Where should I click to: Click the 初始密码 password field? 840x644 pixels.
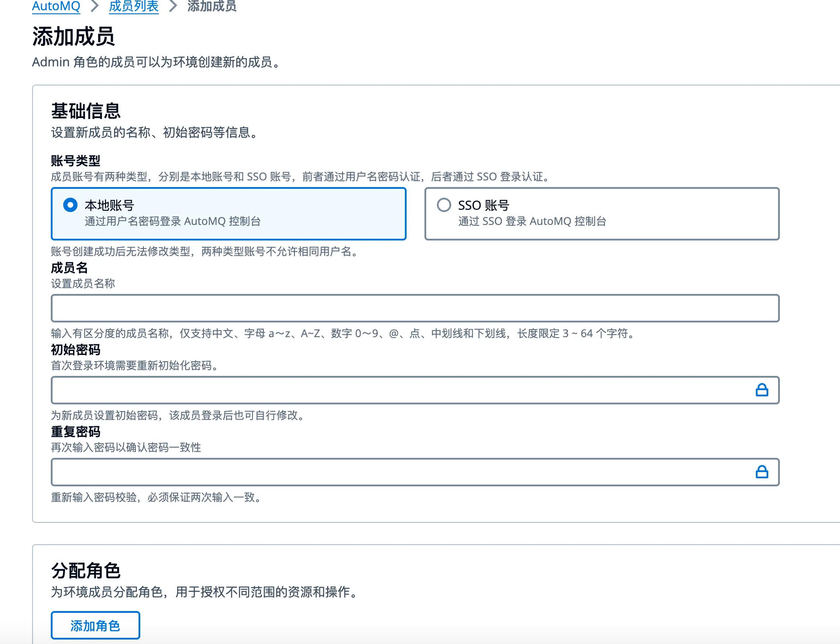[401, 390]
